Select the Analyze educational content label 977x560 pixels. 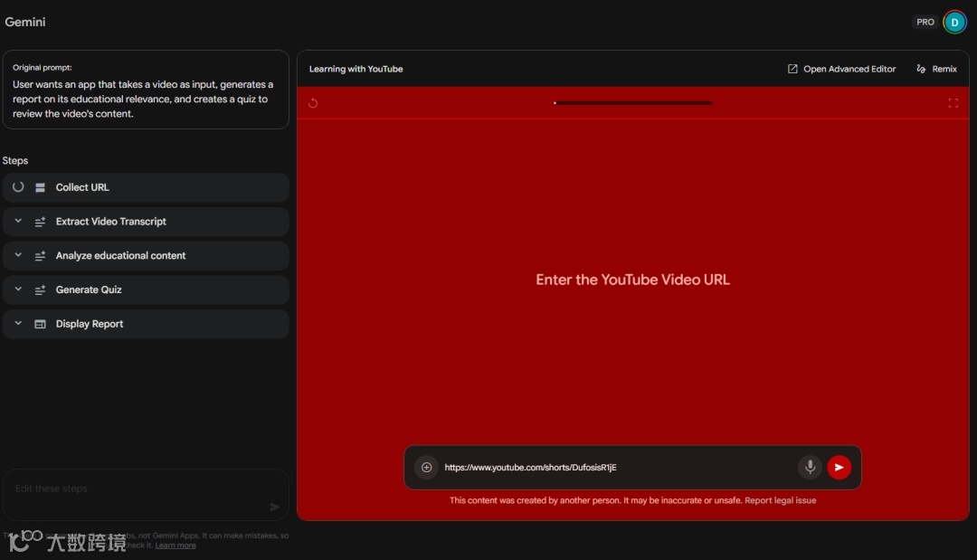[120, 256]
